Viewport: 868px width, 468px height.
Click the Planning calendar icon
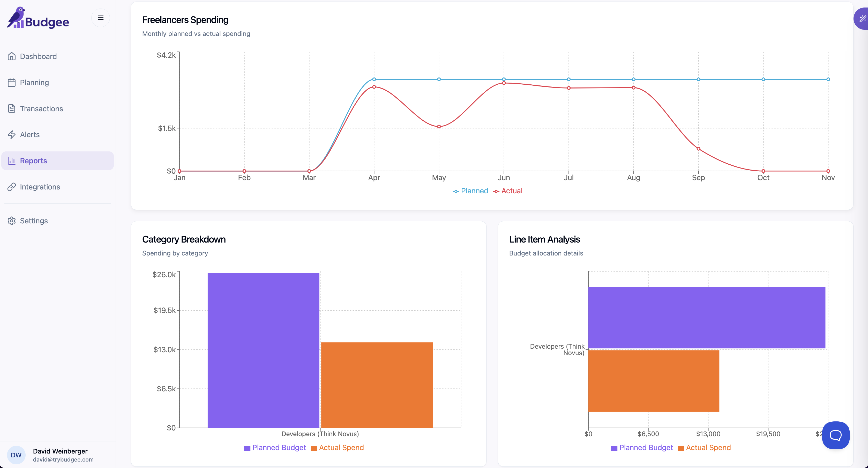11,83
